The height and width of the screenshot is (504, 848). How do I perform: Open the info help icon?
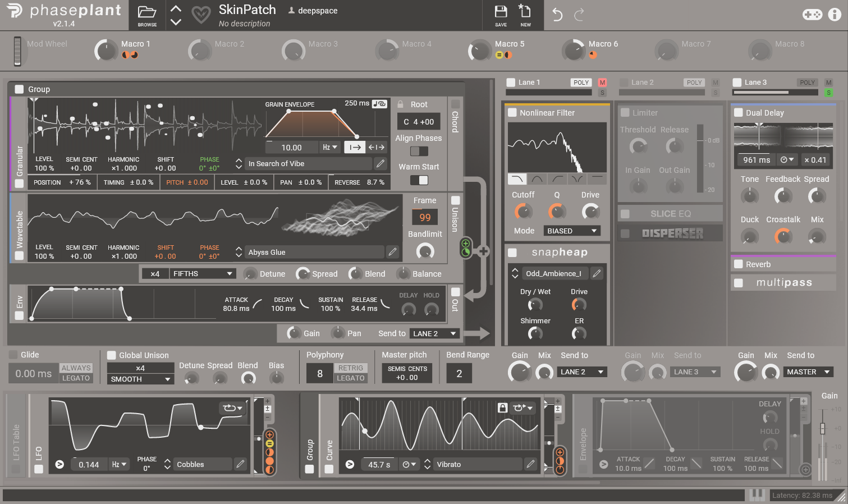[x=835, y=14]
